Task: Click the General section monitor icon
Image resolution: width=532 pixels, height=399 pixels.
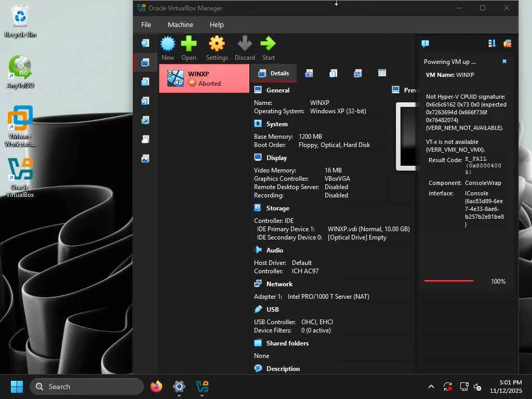Action: 258,89
